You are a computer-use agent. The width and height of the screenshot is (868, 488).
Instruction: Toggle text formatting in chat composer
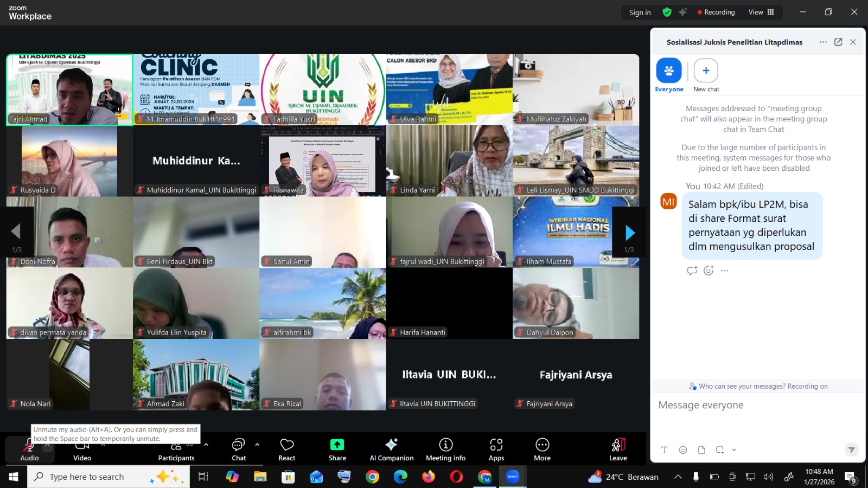click(665, 450)
